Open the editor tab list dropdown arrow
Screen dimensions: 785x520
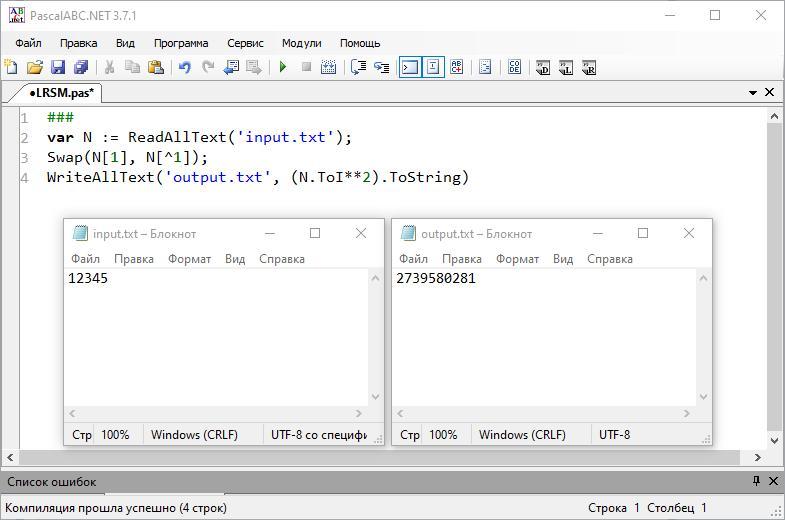coord(753,93)
